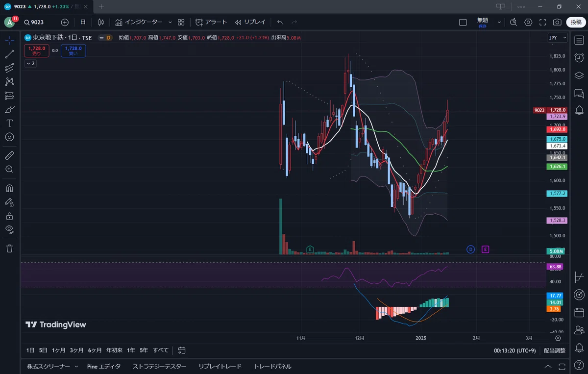Select the ruler measure tool
The image size is (588, 374).
coord(9,155)
